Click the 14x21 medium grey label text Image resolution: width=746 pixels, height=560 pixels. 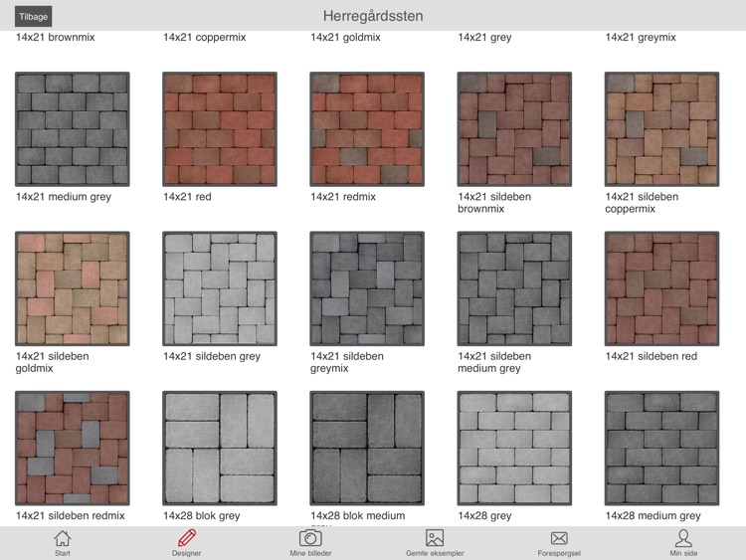(x=64, y=197)
